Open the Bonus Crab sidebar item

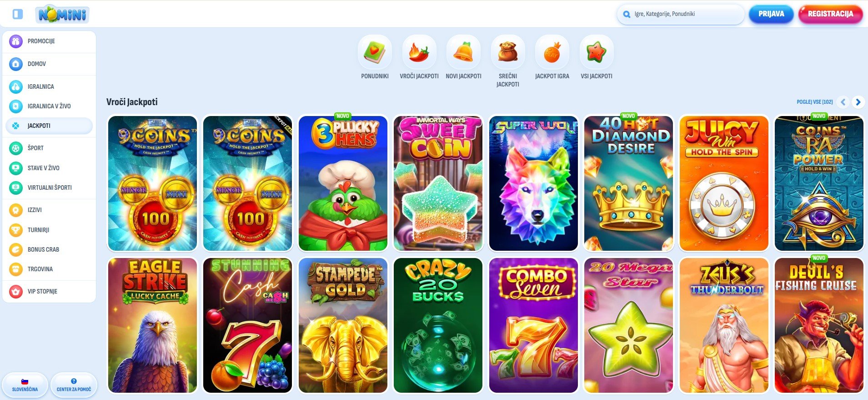[49, 249]
